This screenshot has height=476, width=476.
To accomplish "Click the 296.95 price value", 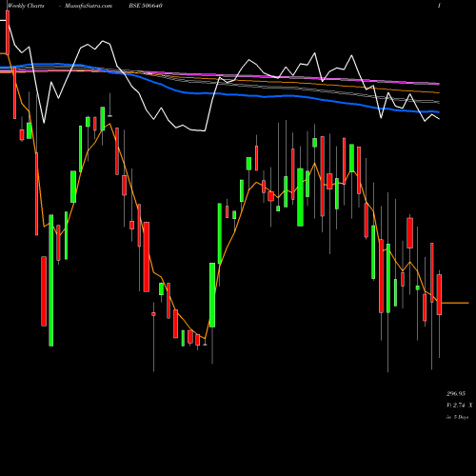I will [456, 394].
